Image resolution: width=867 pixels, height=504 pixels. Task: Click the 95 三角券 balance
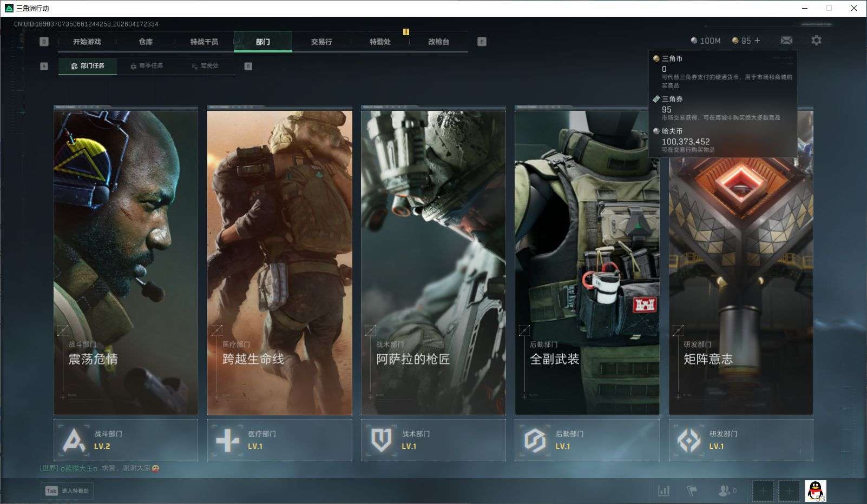pyautogui.click(x=741, y=41)
